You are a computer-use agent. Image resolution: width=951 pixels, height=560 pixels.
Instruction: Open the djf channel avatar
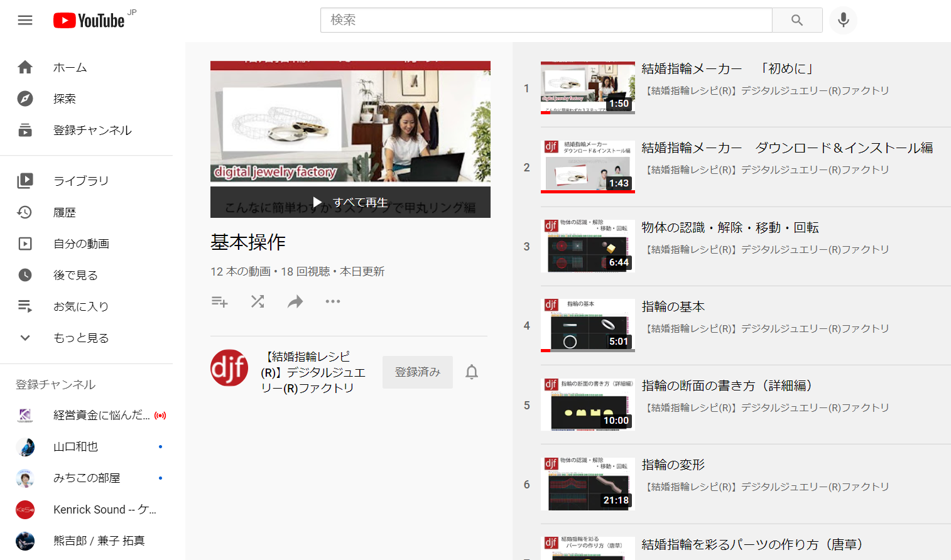(x=229, y=368)
